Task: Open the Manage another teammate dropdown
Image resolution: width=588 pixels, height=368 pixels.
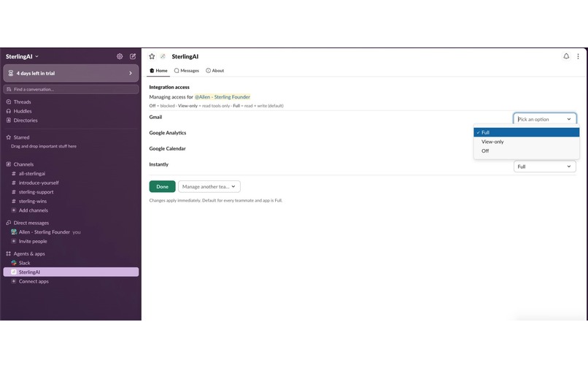Action: (209, 187)
